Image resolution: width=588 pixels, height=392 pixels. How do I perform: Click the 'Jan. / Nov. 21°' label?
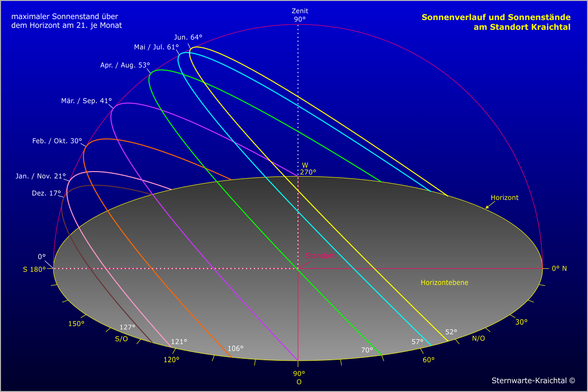click(41, 176)
